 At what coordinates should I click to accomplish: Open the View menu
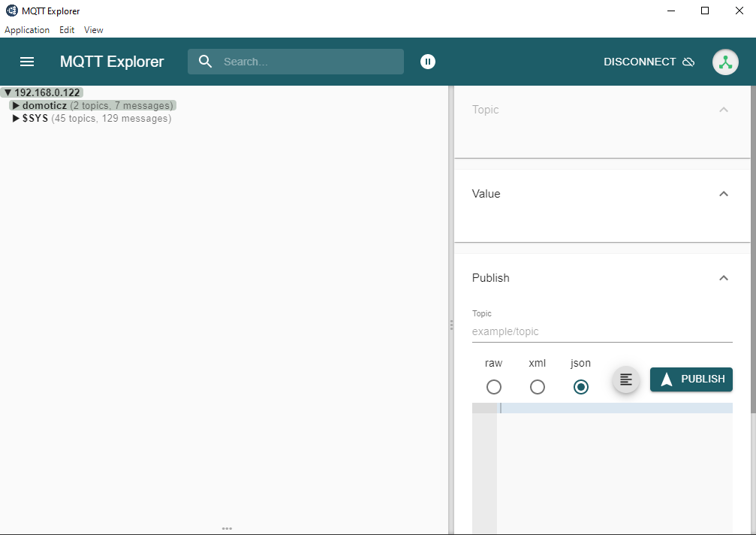click(x=94, y=30)
